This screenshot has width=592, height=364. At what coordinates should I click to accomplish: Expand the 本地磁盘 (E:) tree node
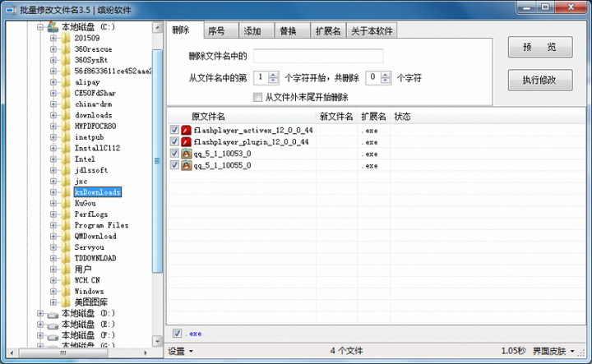pos(40,324)
